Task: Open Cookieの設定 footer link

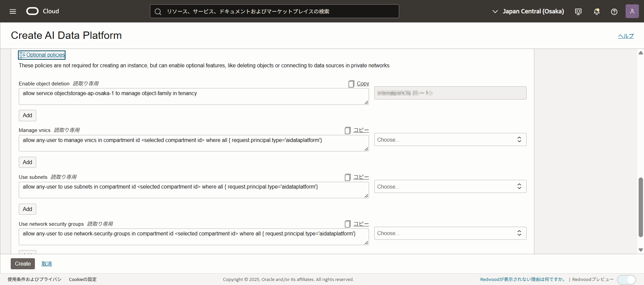Action: click(x=83, y=279)
